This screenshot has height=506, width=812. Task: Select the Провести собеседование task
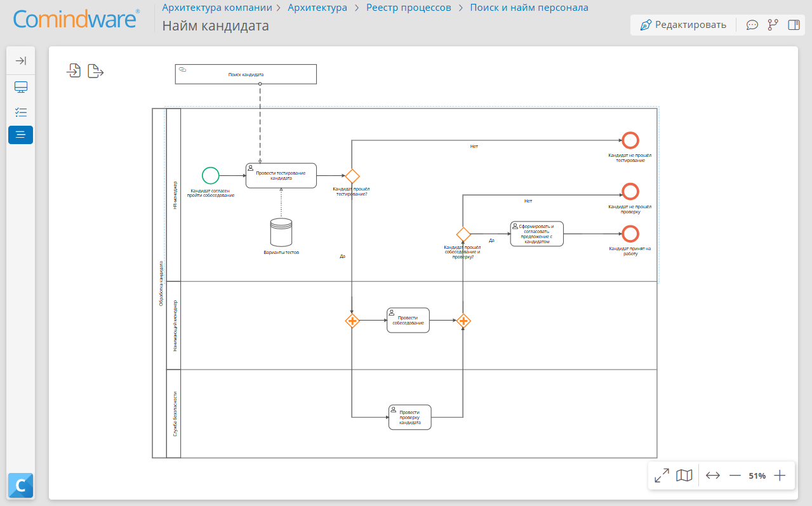point(408,321)
